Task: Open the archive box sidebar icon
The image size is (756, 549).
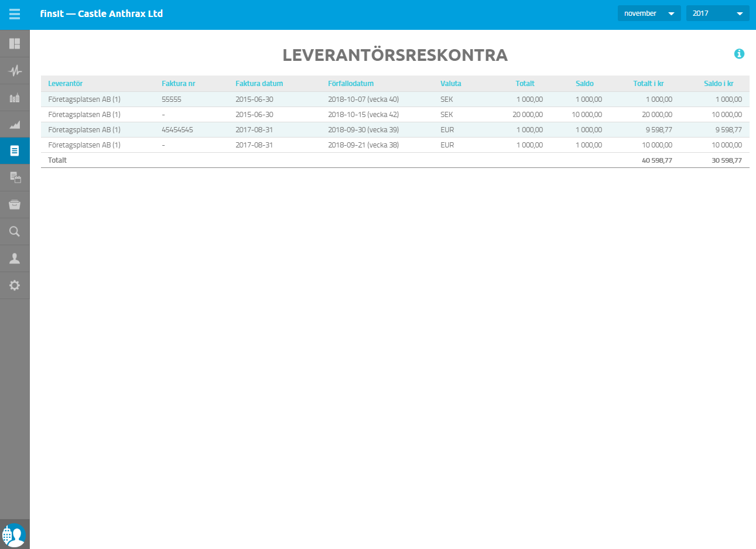Action: [15, 205]
